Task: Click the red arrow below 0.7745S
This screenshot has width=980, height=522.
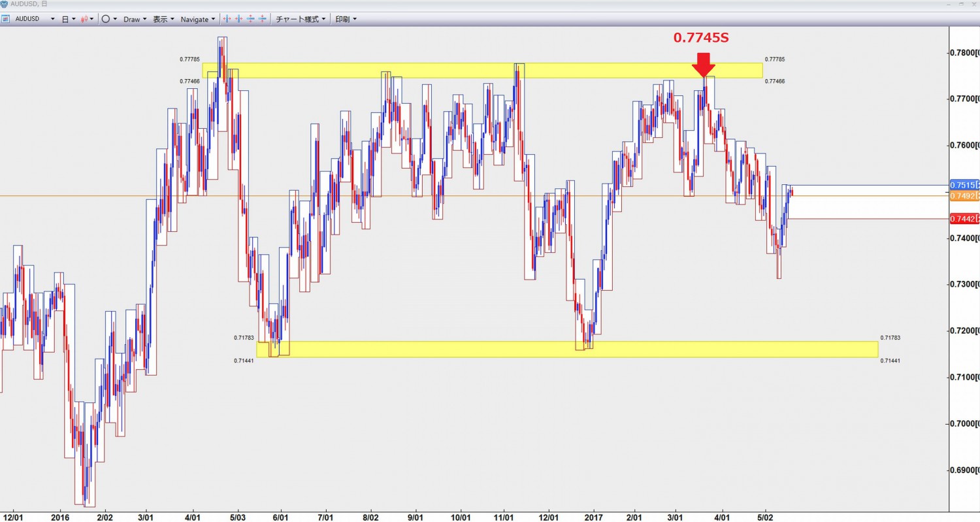Action: (704, 65)
